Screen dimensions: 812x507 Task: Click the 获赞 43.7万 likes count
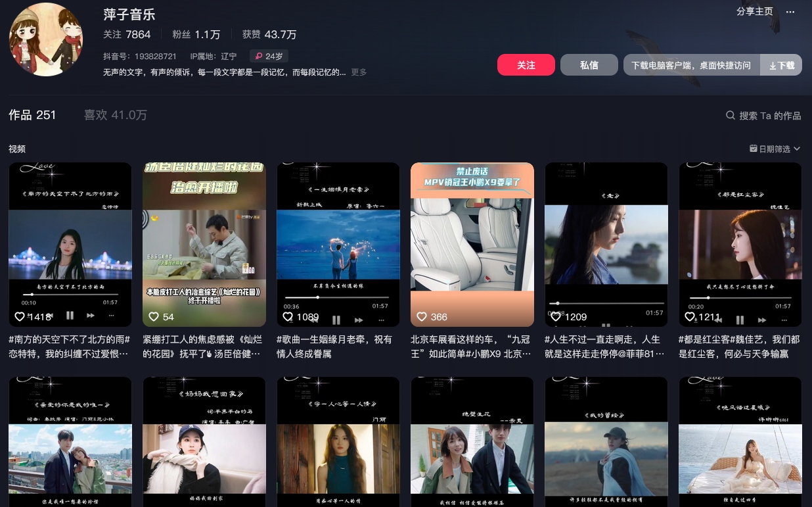click(269, 34)
